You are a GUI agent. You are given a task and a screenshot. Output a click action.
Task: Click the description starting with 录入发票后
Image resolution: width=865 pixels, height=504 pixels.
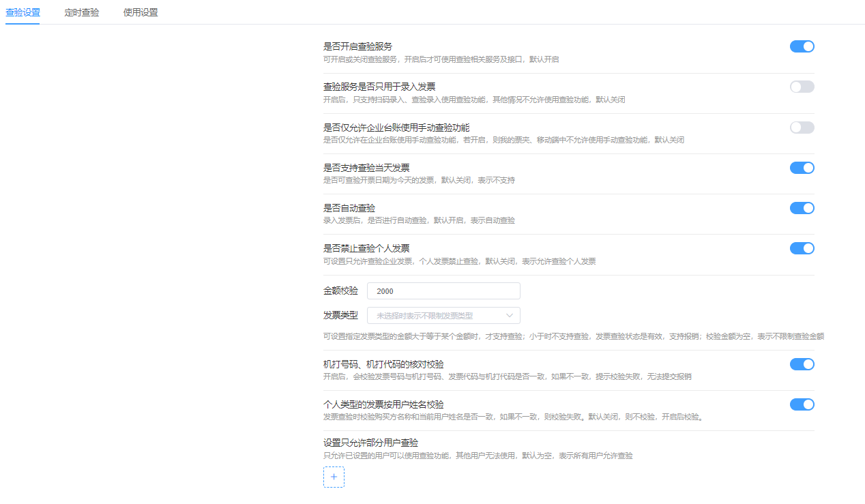coord(419,220)
